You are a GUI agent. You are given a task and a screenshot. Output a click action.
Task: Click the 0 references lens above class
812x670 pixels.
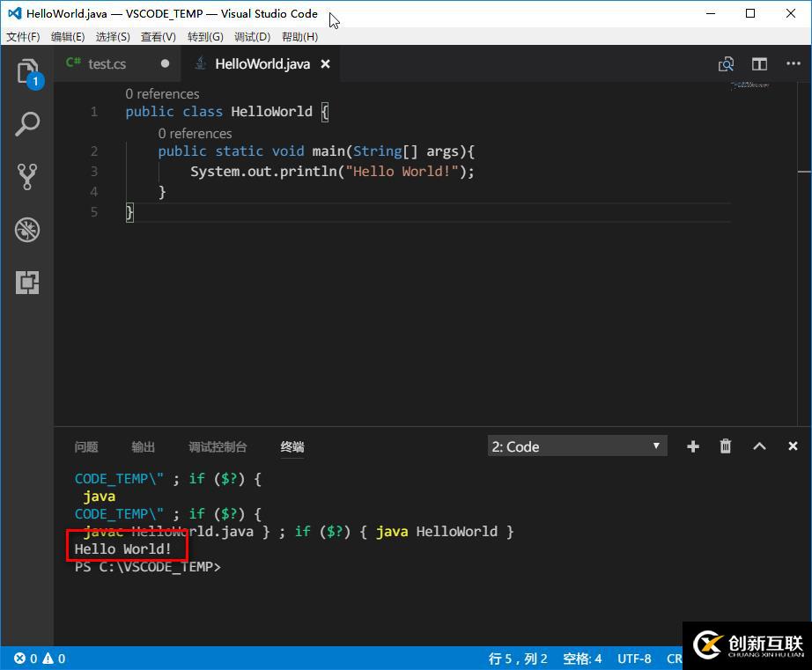click(162, 93)
